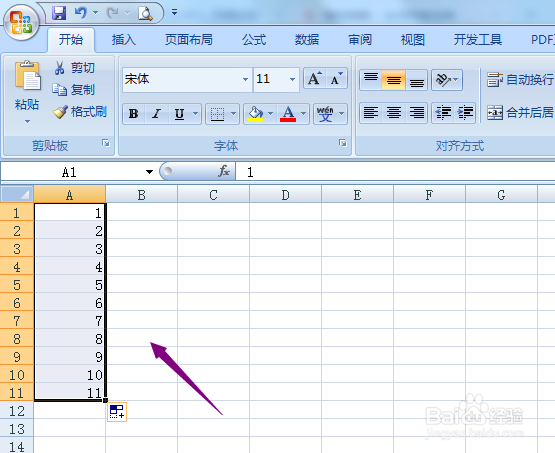The height and width of the screenshot is (453, 555).
Task: Toggle bottom vertical alignment
Action: [417, 80]
